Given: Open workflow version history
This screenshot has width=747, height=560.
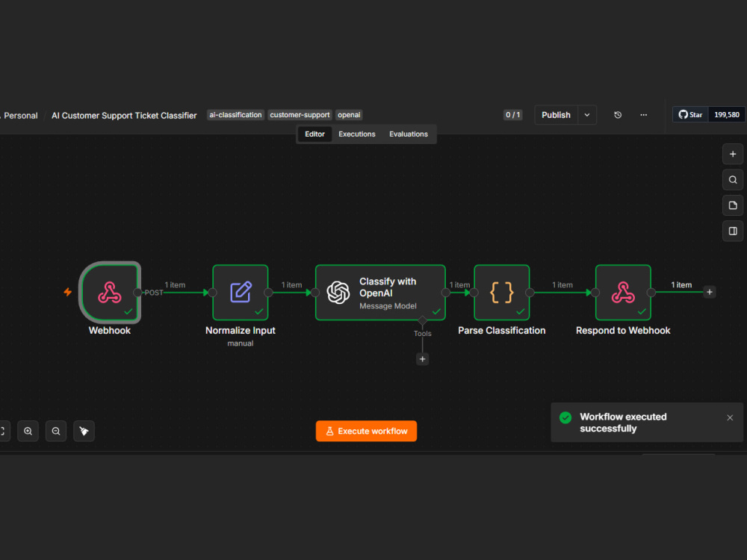Looking at the screenshot, I should click(x=618, y=115).
